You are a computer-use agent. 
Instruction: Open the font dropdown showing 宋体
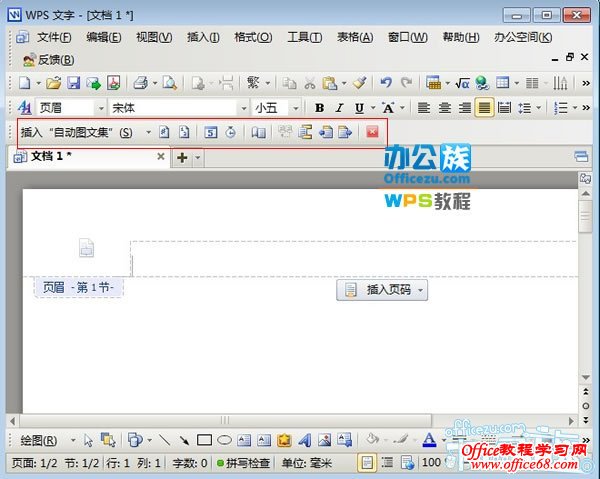click(243, 108)
